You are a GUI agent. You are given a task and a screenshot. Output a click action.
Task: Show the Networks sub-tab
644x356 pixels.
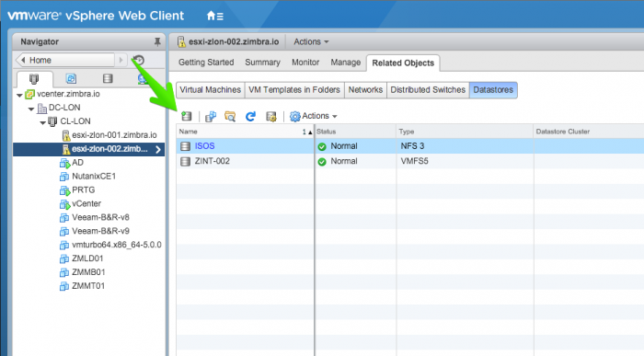365,90
